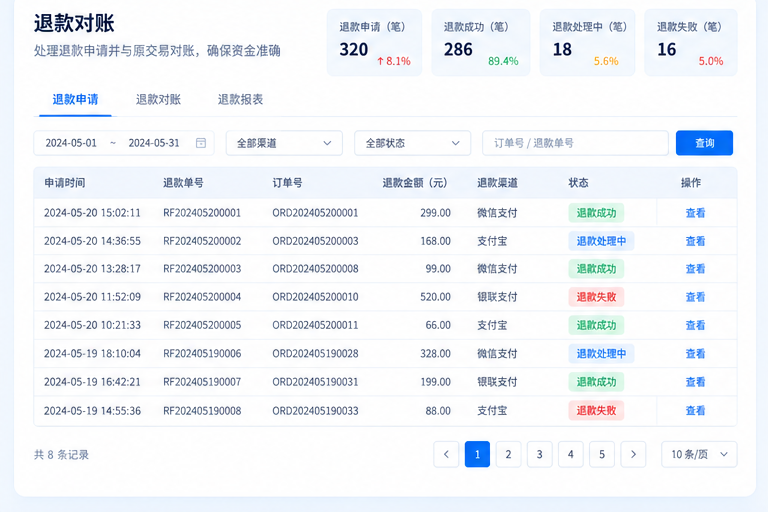Click the 退款成功（笔）286 stat card

point(480,43)
